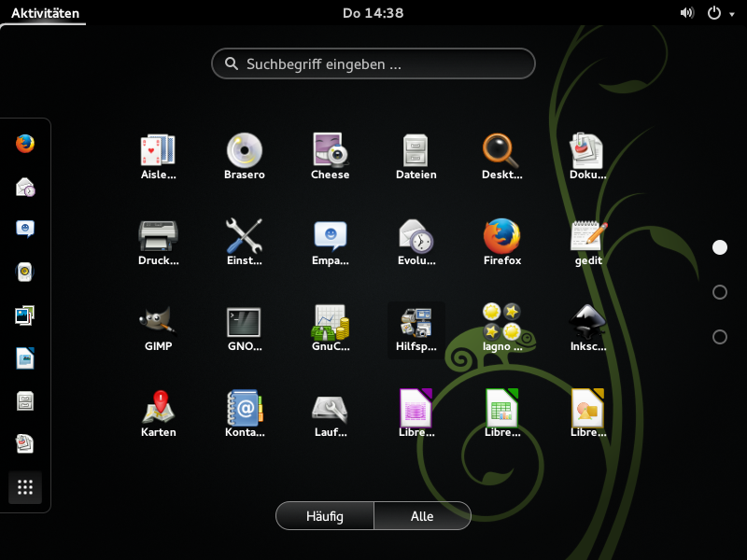Open Kontakte address book
Screen dimensions: 747x560
[245, 413]
